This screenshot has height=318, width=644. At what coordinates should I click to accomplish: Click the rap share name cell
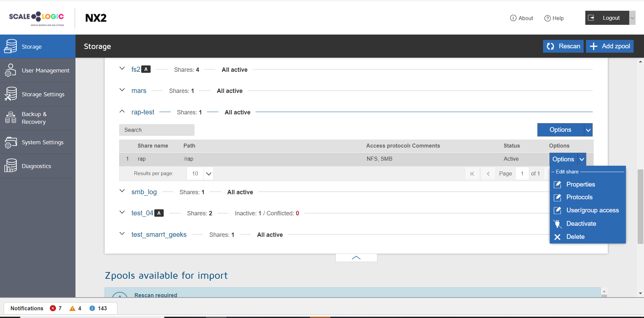142,159
